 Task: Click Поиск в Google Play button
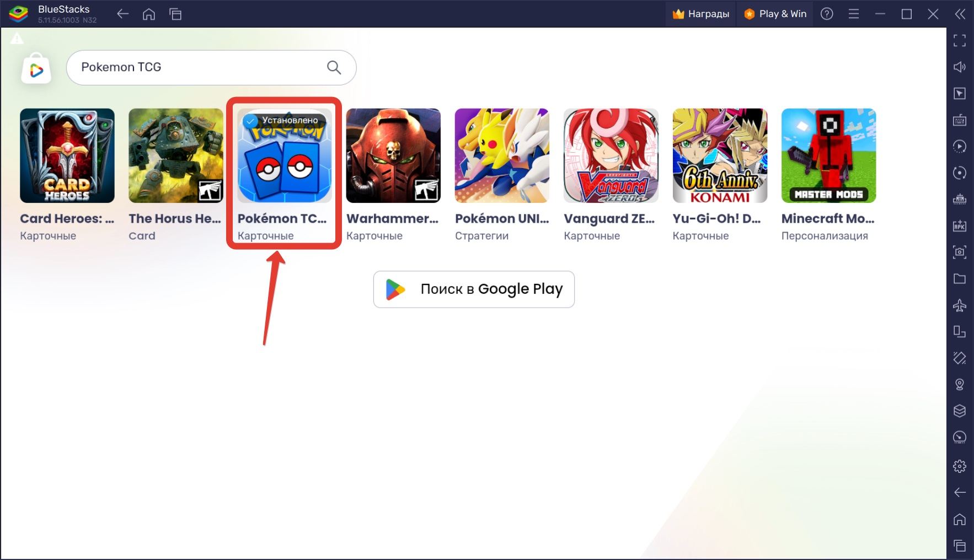[x=474, y=289]
